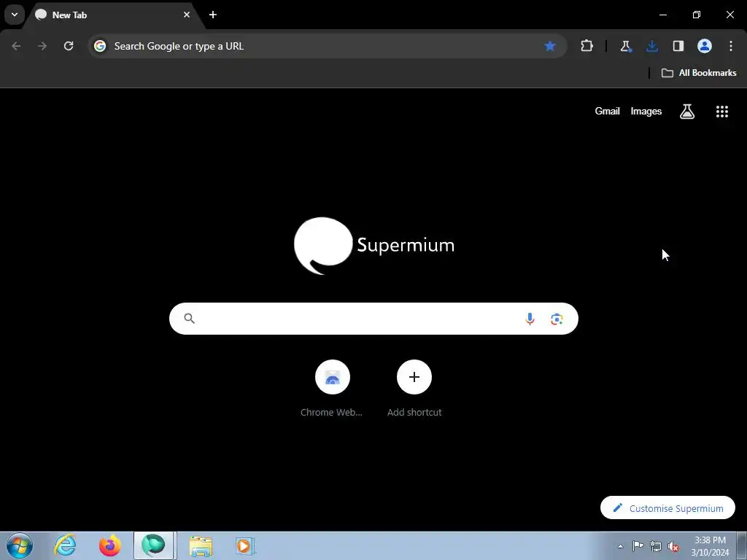
Task: Open the Extensions puzzle icon
Action: click(x=587, y=46)
